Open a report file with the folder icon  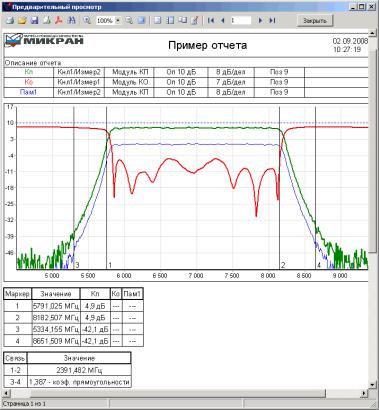22,21
